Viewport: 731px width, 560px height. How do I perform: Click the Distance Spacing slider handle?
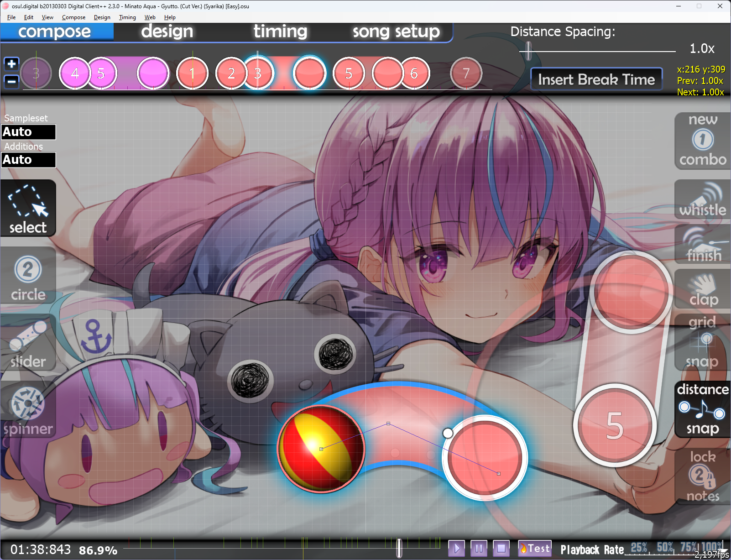pos(528,50)
